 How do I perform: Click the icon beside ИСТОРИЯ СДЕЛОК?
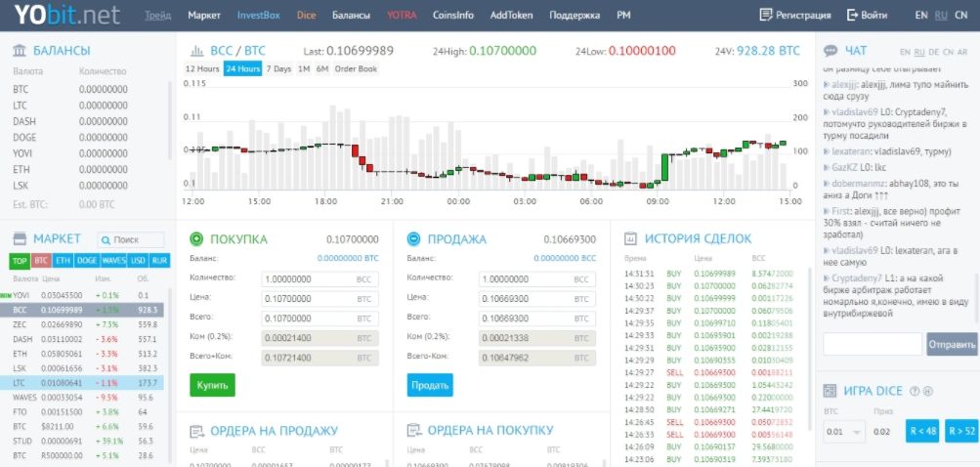coord(630,238)
